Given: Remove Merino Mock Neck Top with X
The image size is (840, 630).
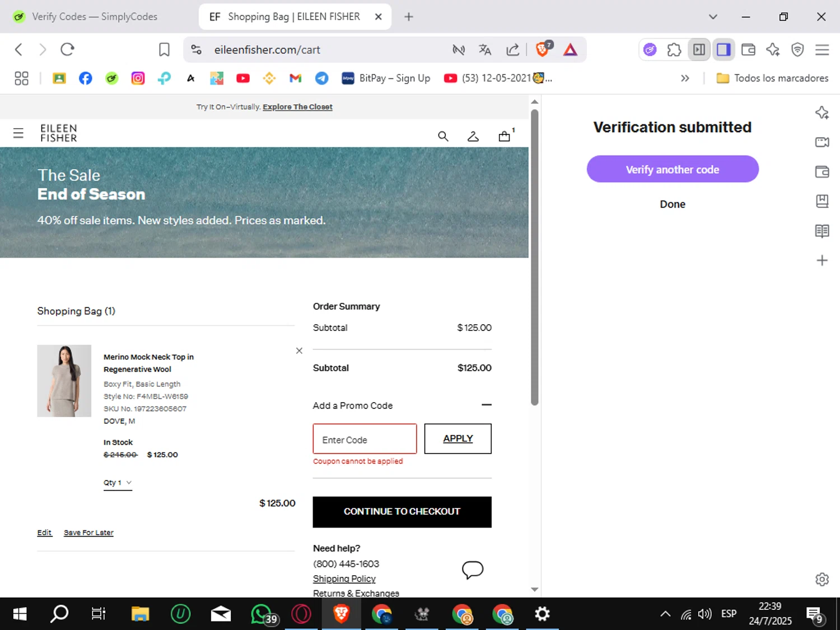Looking at the screenshot, I should coord(299,351).
